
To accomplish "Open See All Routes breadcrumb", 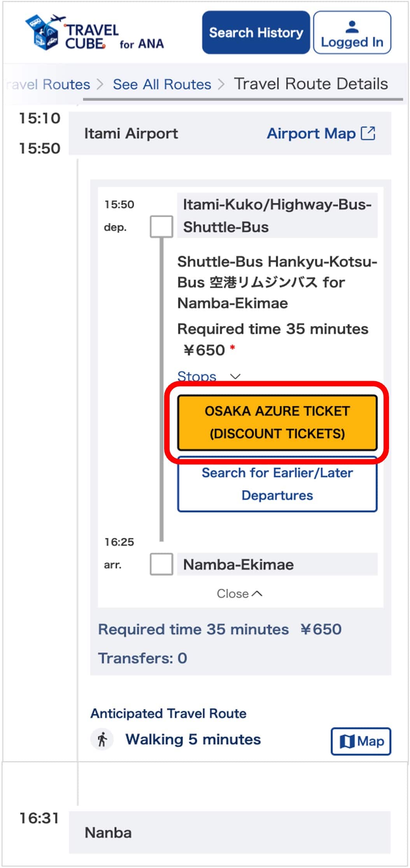I will [162, 84].
